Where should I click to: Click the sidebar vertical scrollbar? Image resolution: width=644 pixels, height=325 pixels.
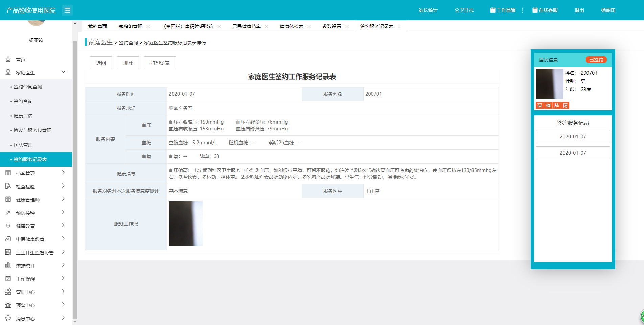click(x=75, y=169)
